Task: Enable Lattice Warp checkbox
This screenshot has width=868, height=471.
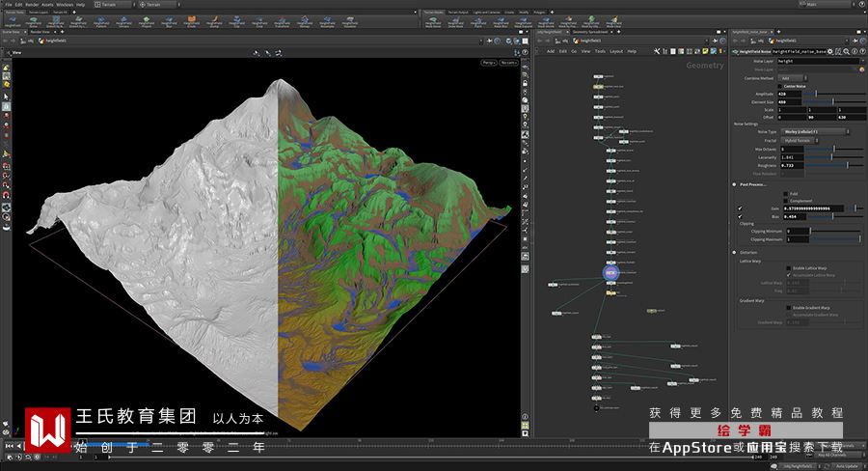Action: 787,267
